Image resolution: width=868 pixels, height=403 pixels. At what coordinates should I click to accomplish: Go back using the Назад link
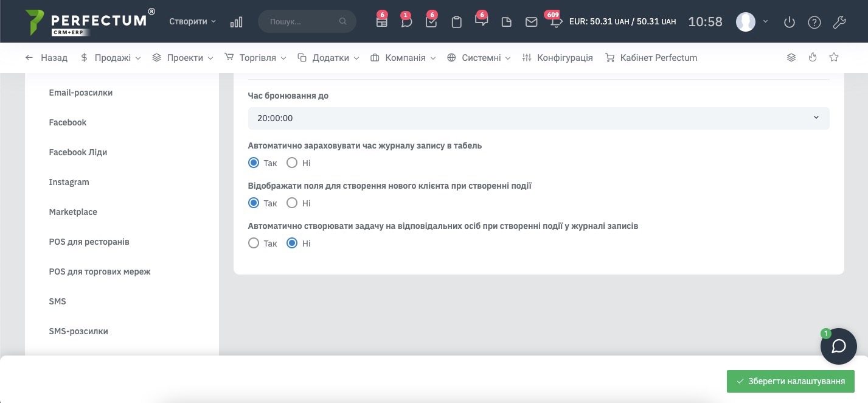pyautogui.click(x=46, y=58)
